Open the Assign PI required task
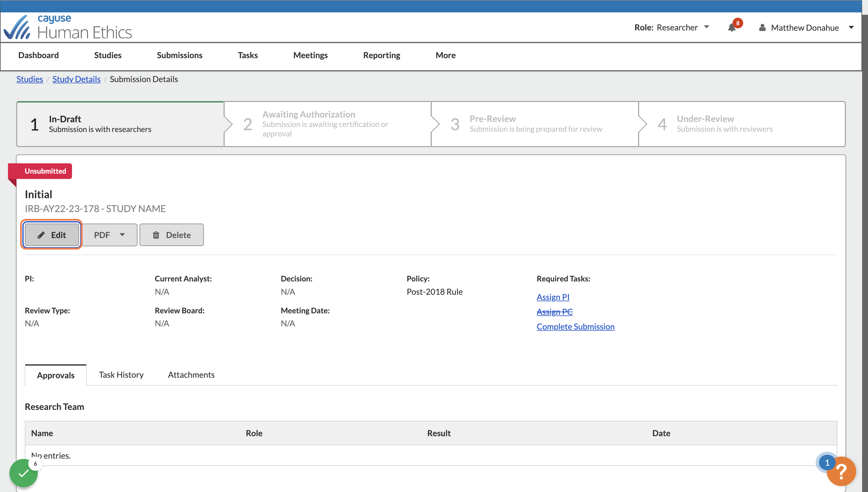The image size is (868, 492). 553,297
